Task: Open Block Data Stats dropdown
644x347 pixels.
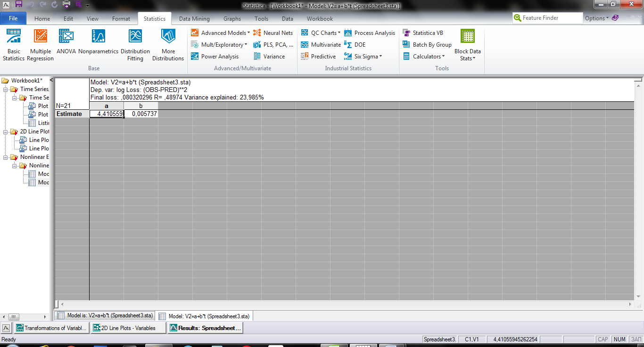Action: [x=468, y=45]
